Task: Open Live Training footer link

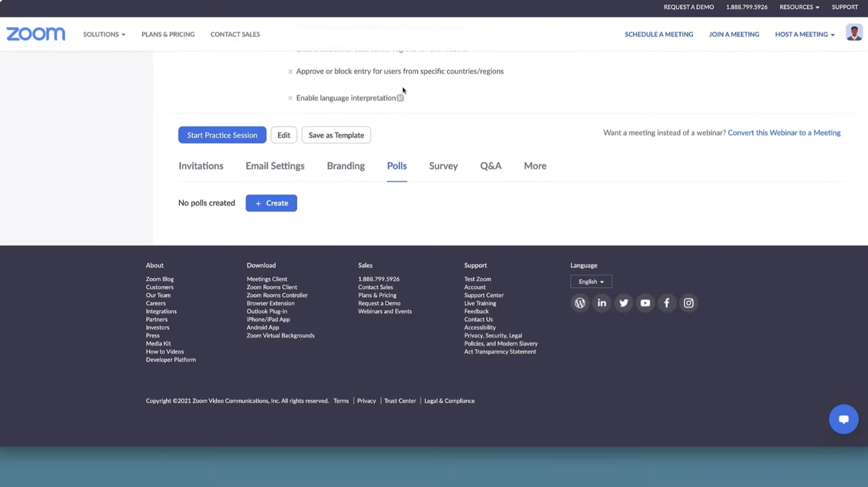Action: (x=480, y=303)
